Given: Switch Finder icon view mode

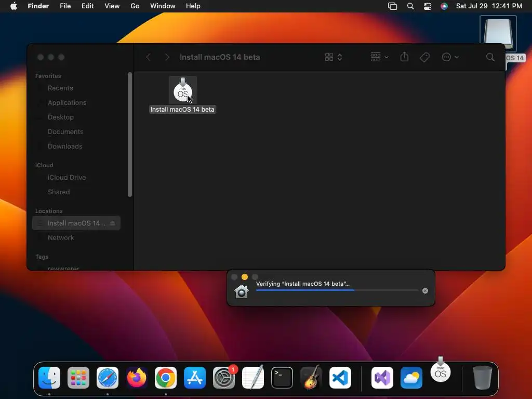Looking at the screenshot, I should point(334,57).
